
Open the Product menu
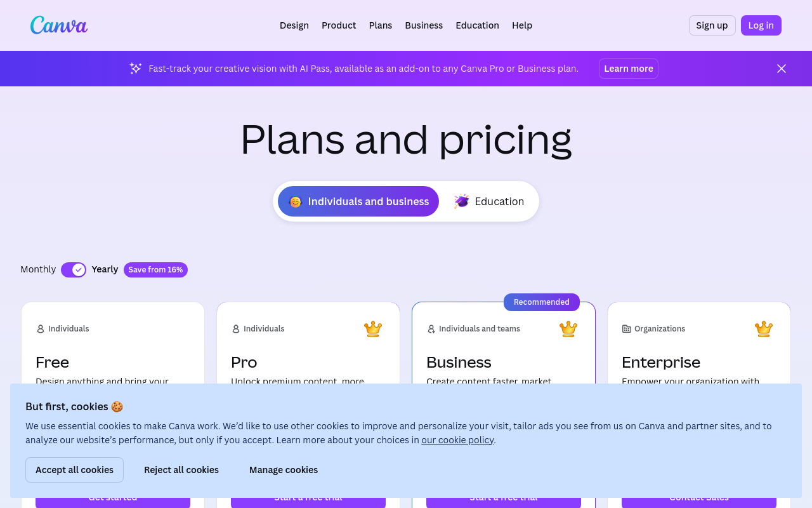[x=339, y=25]
